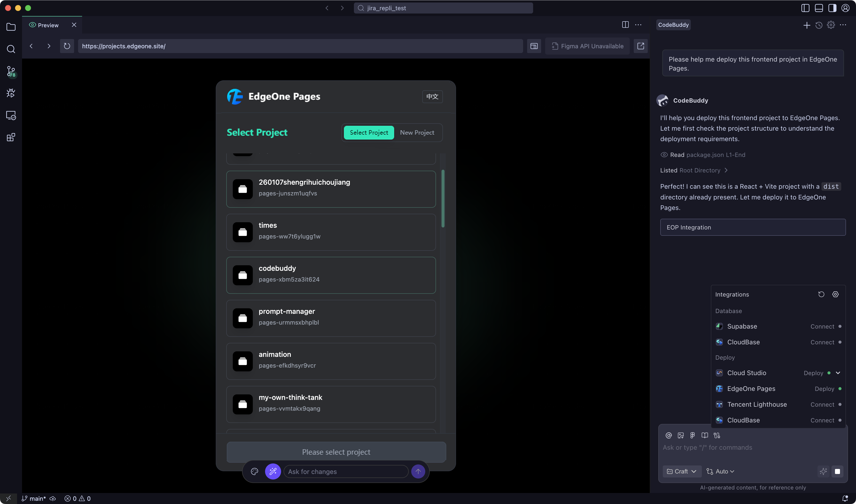Click the chat history clock icon
The image size is (856, 504).
[819, 25]
